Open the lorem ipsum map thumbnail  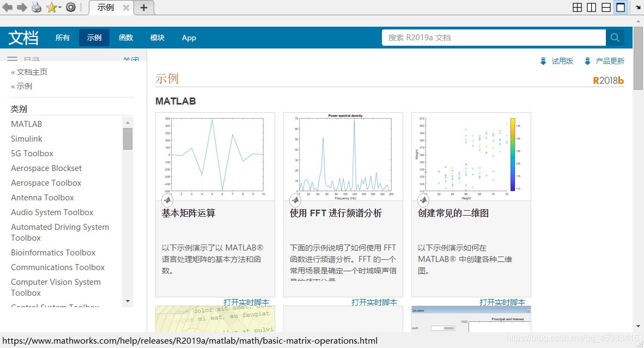coord(215,319)
